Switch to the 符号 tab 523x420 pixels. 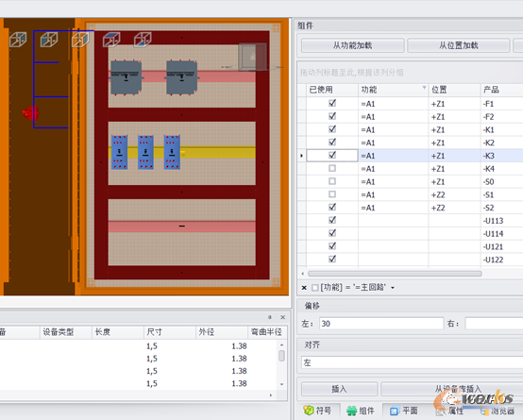pyautogui.click(x=317, y=411)
